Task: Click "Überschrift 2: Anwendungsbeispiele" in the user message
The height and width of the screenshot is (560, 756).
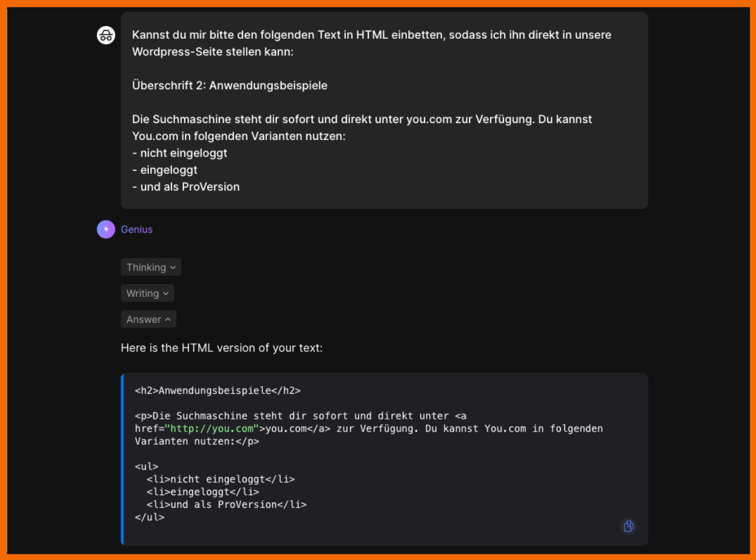Action: (230, 85)
